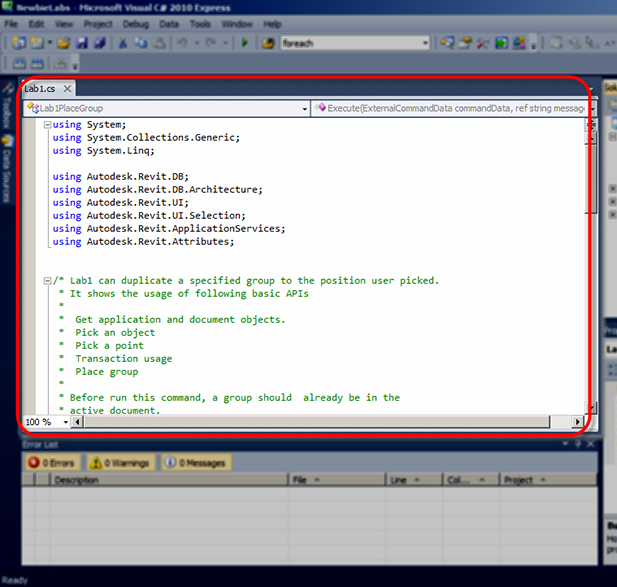Open the Standard toolbar options overflow arrow
The width and height of the screenshot is (617, 587).
click(x=534, y=44)
